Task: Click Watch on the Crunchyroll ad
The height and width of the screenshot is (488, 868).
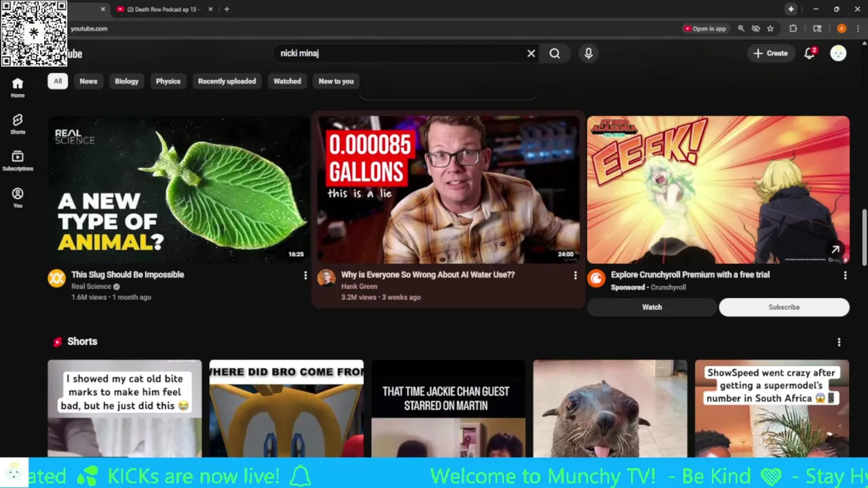Action: tap(652, 307)
